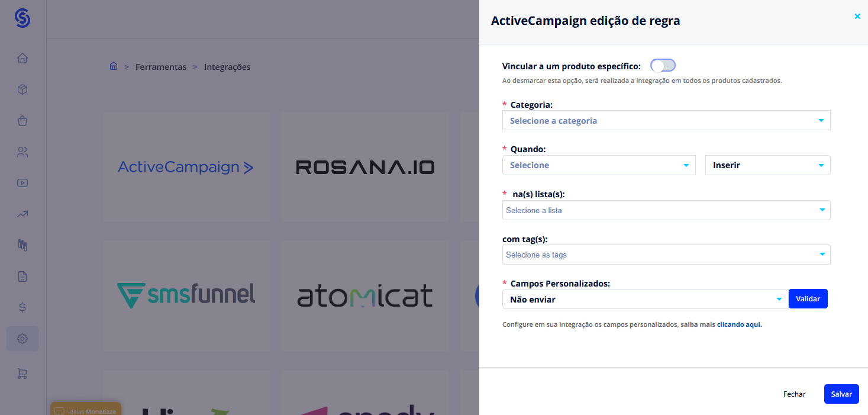Save the rule with 'Salvar' button

pos(841,394)
